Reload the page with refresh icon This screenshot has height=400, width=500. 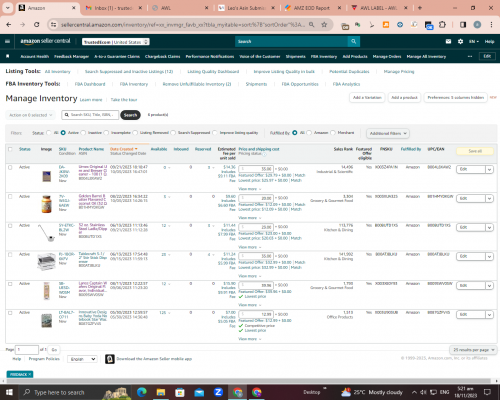point(37,25)
